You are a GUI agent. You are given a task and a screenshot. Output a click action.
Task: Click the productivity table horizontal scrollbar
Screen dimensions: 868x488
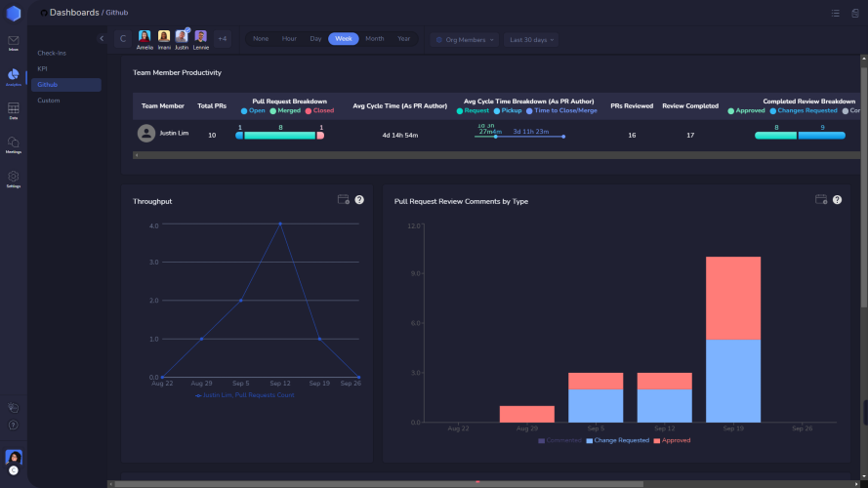pyautogui.click(x=497, y=155)
